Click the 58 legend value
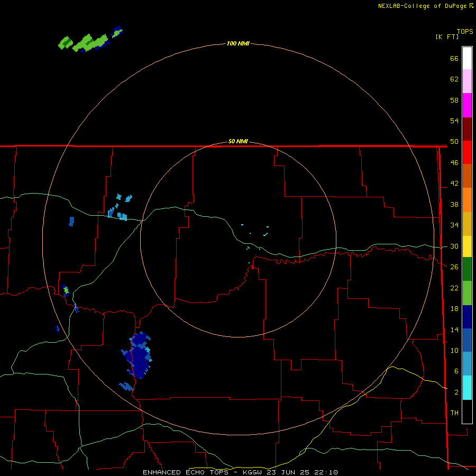Image resolution: width=476 pixels, height=476 pixels. (454, 100)
